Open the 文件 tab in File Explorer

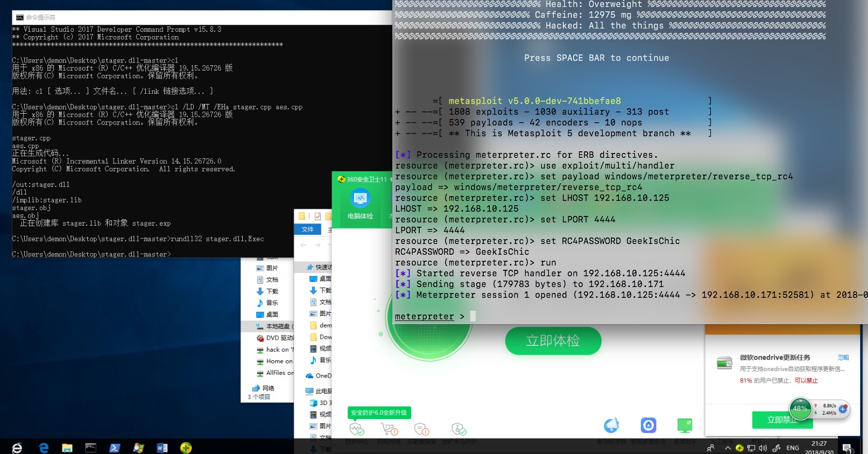click(308, 229)
